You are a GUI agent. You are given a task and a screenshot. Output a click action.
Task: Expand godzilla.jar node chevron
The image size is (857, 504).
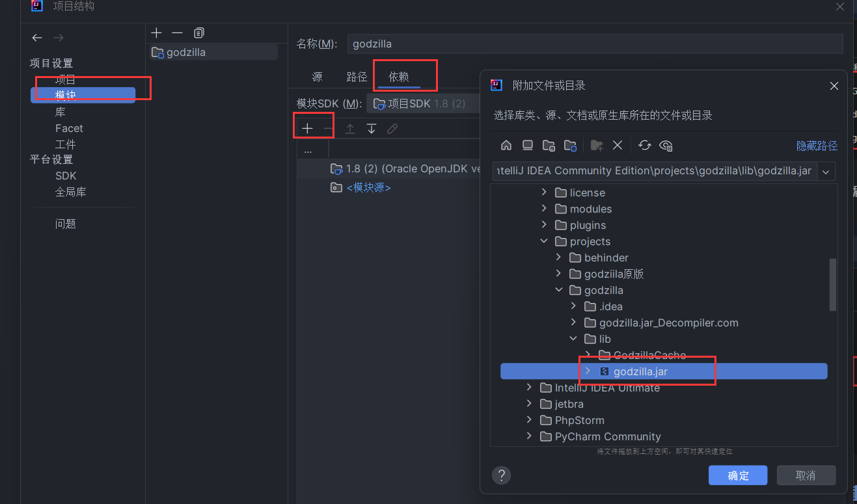(x=588, y=371)
